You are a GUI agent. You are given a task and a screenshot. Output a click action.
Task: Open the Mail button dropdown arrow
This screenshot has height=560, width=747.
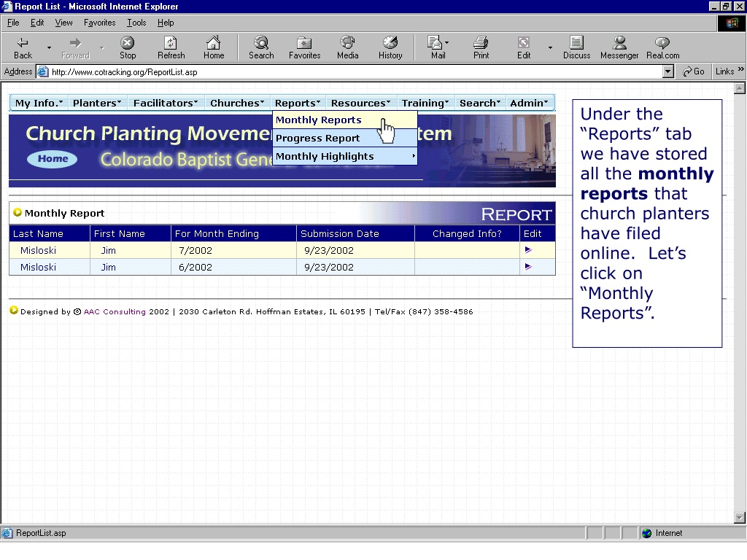pos(447,43)
